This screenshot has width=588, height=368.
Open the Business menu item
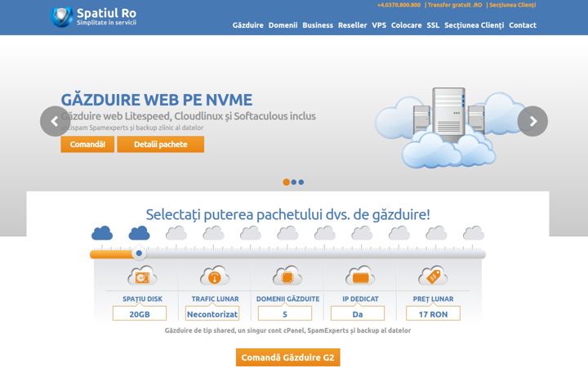[318, 25]
